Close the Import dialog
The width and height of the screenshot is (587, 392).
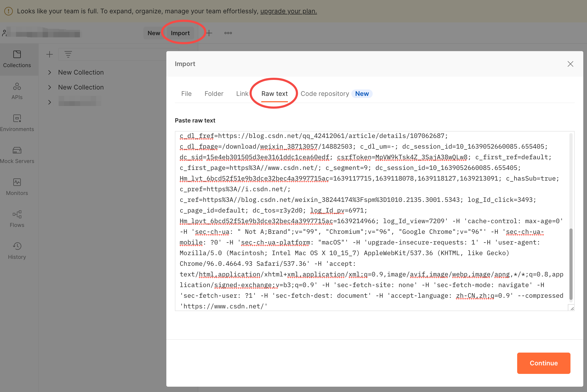(570, 64)
